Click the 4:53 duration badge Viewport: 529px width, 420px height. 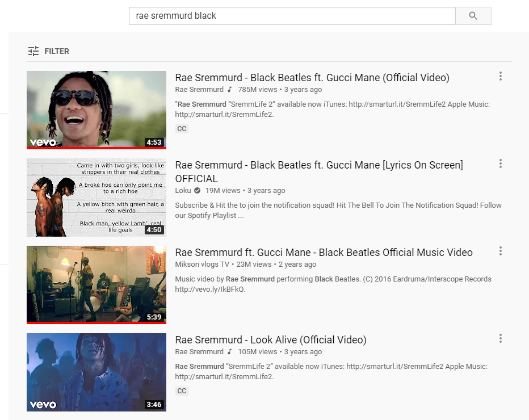[x=154, y=142]
